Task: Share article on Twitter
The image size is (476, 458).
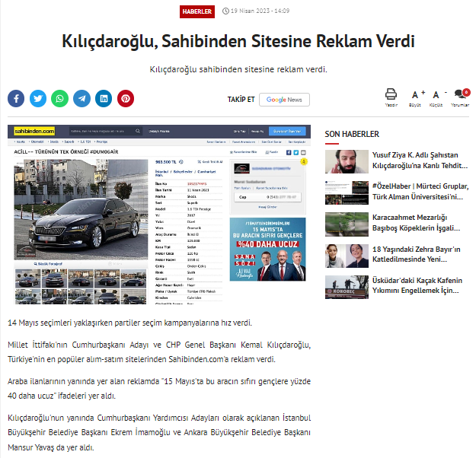Action: pos(38,99)
